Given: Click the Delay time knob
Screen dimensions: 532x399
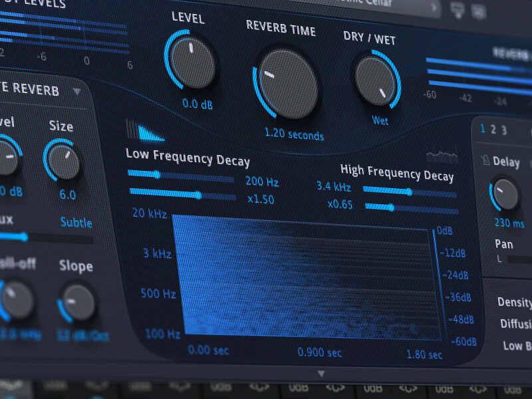Looking at the screenshot, I should (x=505, y=195).
